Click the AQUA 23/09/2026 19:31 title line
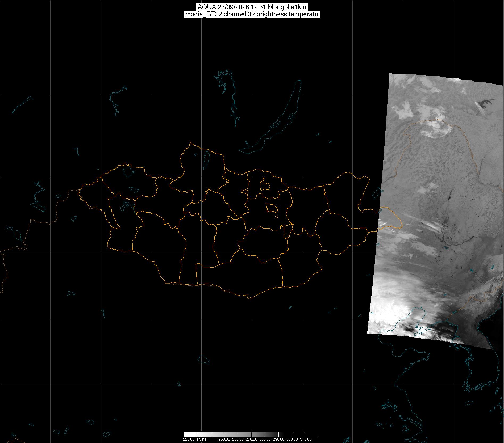504x443 pixels. pos(252,7)
